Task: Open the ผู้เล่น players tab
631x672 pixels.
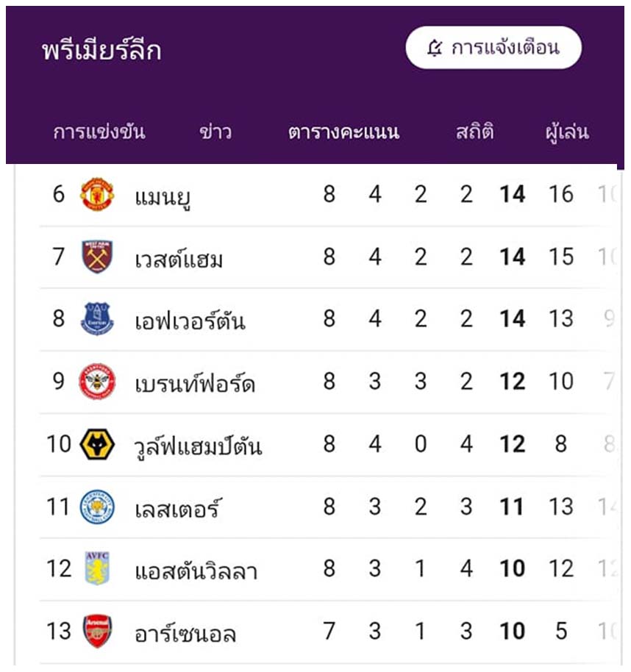Action: point(567,132)
